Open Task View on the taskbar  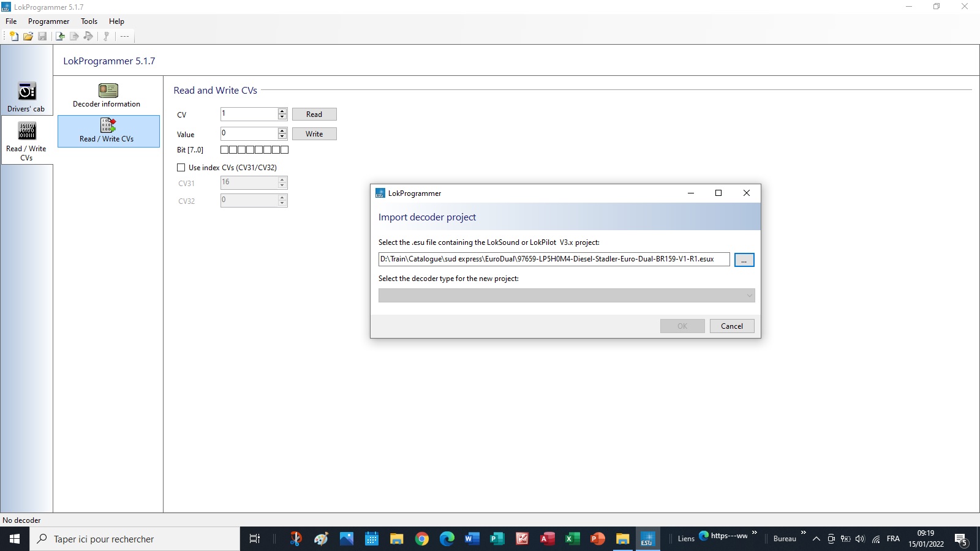[255, 539]
